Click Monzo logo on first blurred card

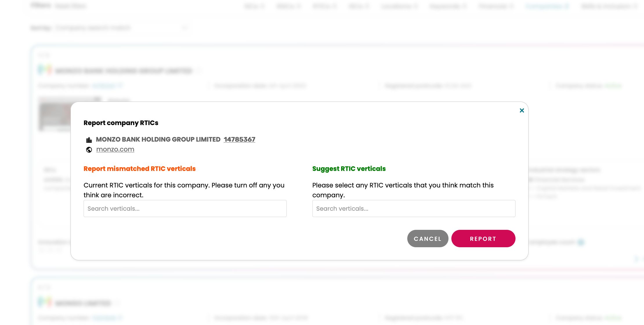coord(45,70)
